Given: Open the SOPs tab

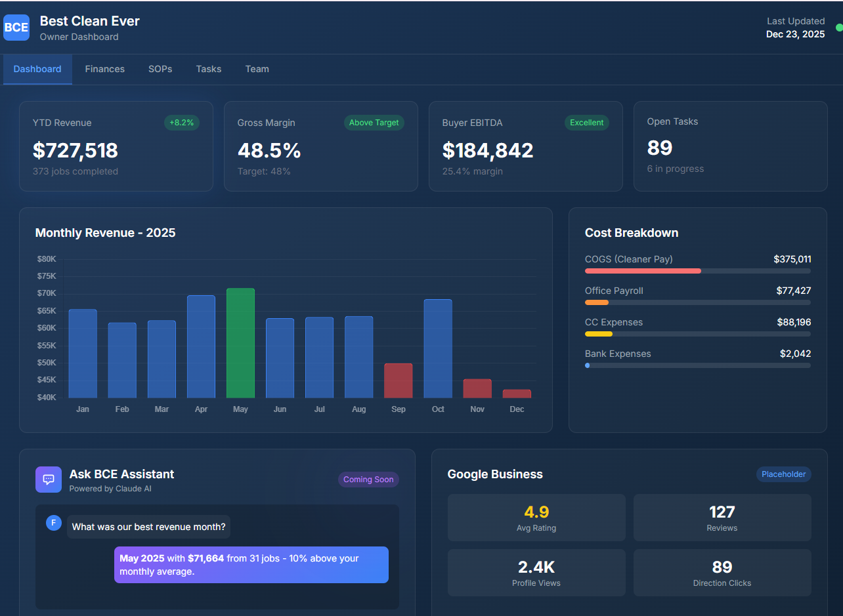Looking at the screenshot, I should click(160, 69).
